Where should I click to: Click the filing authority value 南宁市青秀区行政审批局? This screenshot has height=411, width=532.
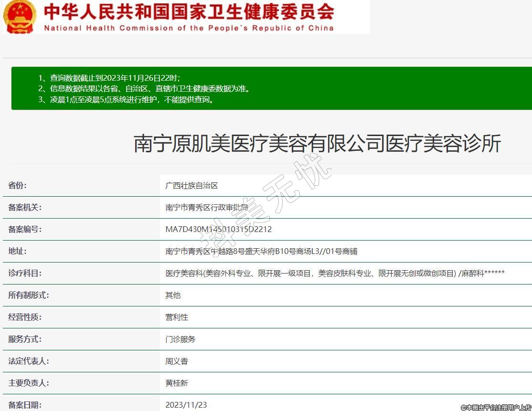tap(207, 208)
